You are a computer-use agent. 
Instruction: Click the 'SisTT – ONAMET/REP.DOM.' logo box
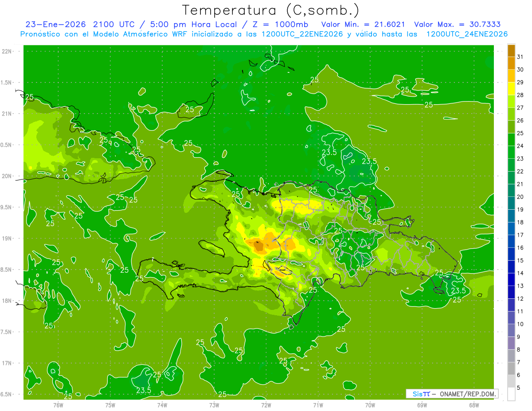(x=452, y=394)
